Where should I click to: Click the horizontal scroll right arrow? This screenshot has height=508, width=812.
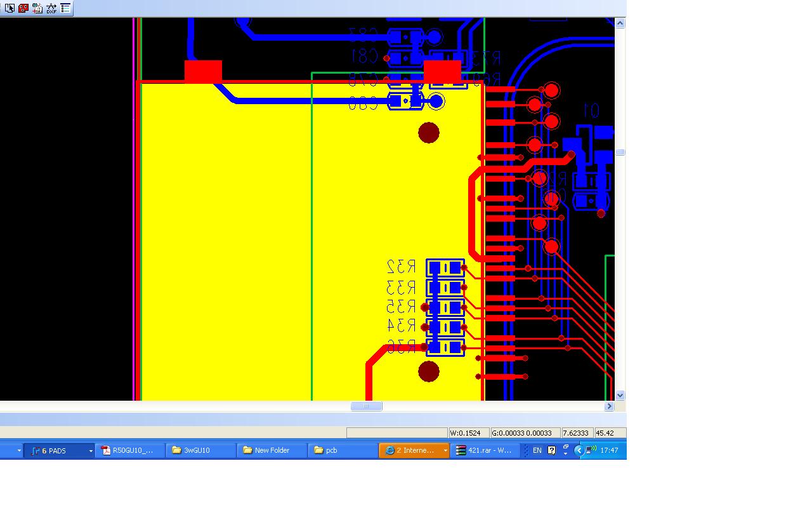click(x=609, y=406)
